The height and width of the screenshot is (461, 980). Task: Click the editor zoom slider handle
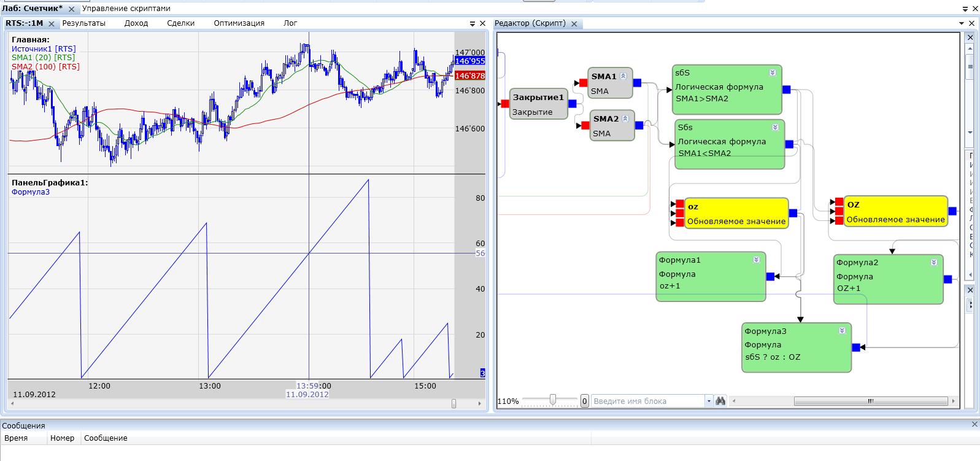tap(553, 400)
